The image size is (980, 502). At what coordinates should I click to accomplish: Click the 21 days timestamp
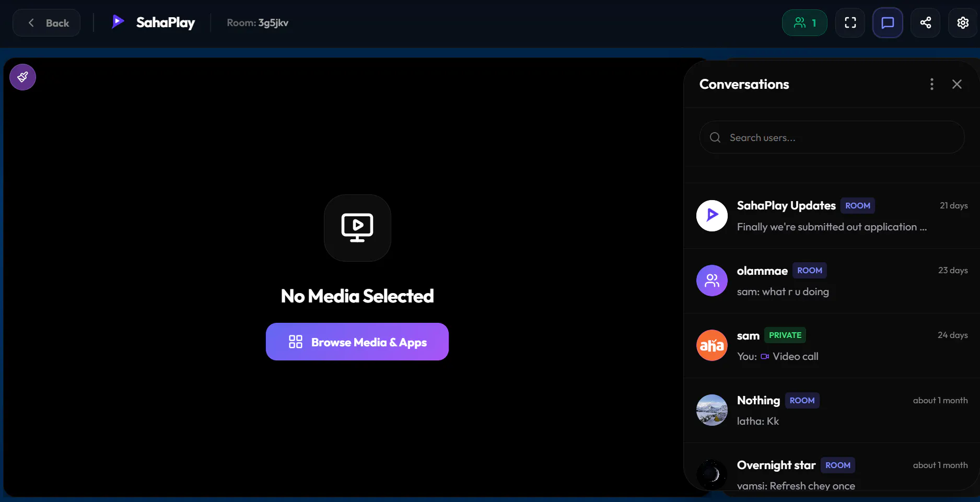tap(953, 205)
